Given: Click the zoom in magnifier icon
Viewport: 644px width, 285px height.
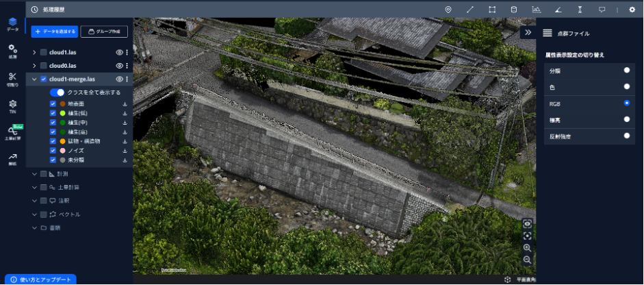Looking at the screenshot, I should click(527, 247).
